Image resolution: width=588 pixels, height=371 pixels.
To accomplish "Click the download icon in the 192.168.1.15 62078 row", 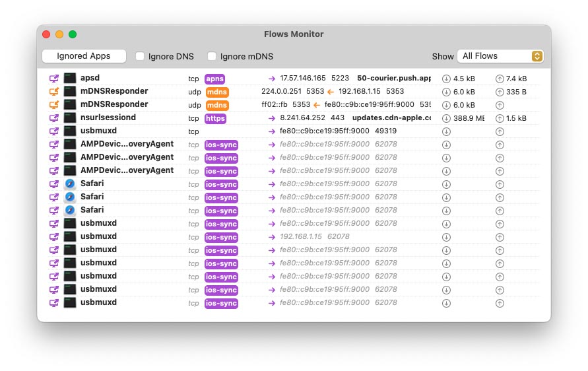I will tap(446, 237).
